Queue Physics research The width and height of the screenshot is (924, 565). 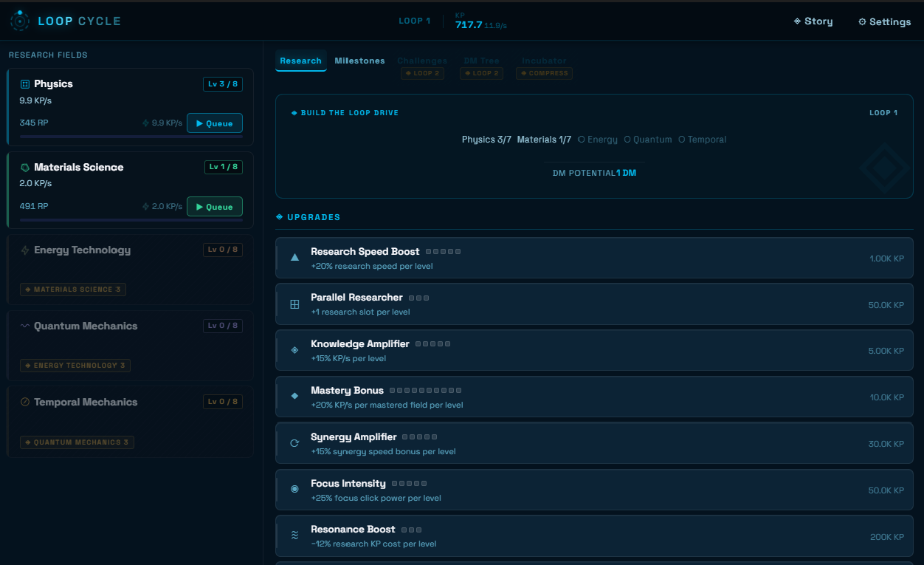(x=215, y=123)
